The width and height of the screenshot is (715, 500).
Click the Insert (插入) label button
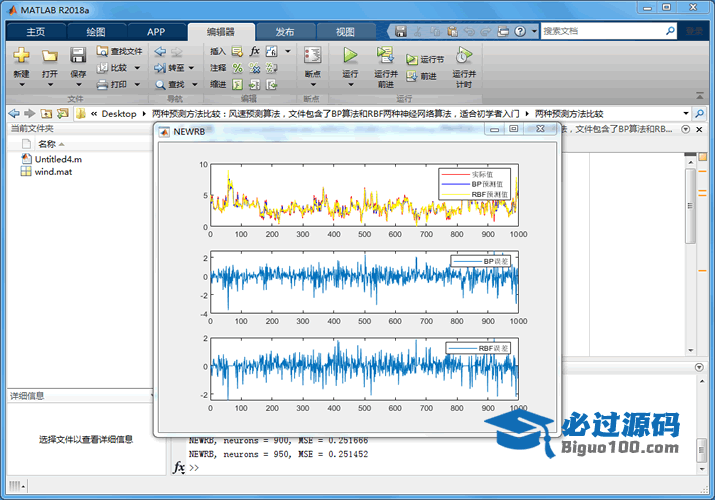218,52
